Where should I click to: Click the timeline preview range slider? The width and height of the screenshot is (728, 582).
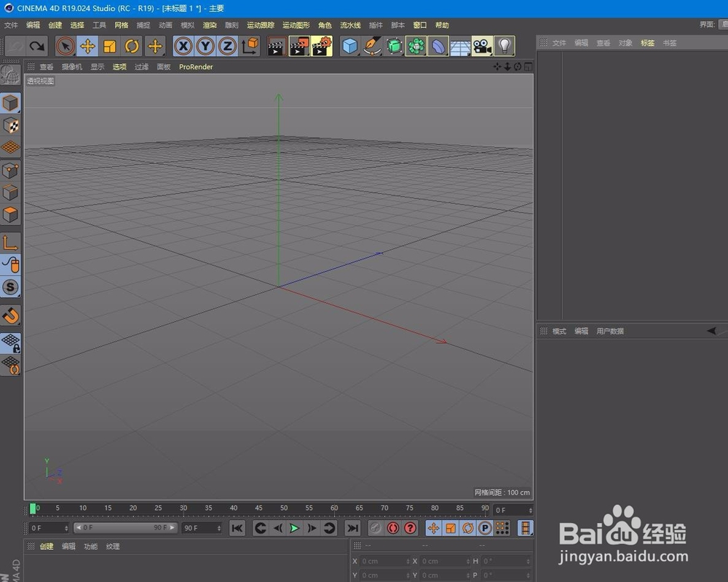(125, 527)
